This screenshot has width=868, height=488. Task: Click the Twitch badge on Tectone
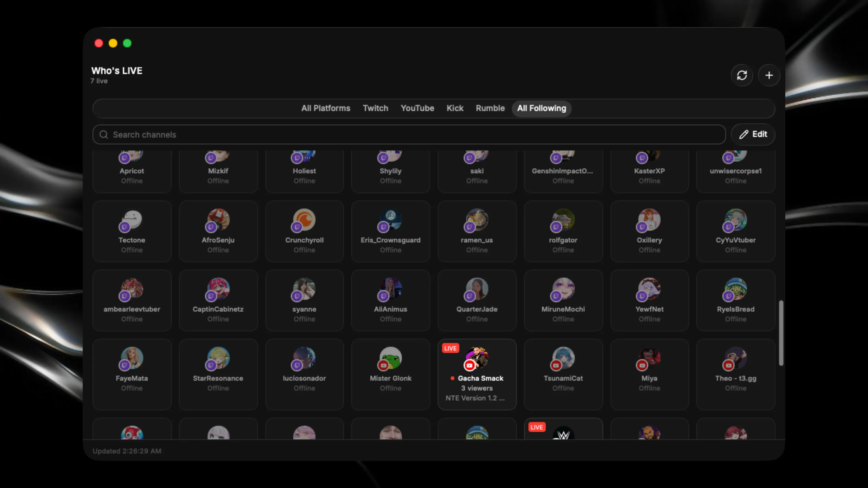tap(125, 227)
